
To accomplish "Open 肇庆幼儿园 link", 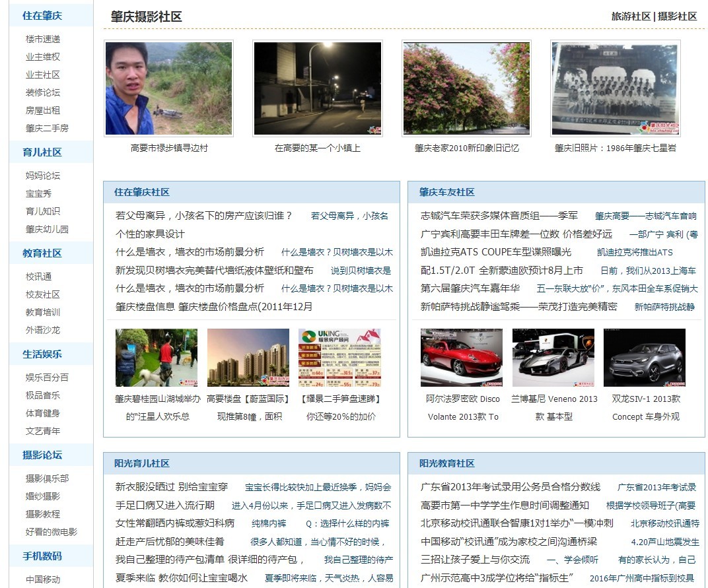I will click(x=47, y=229).
